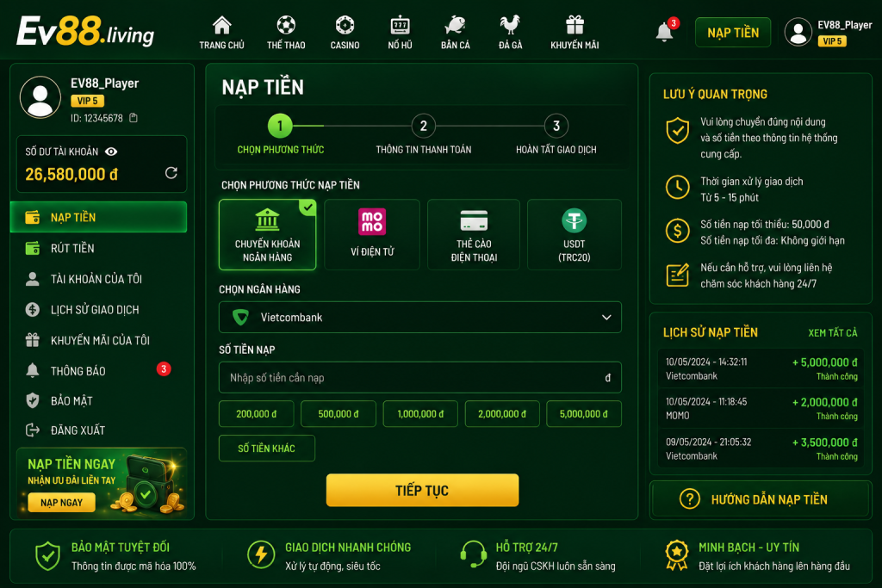The height and width of the screenshot is (588, 882).
Task: Open Rút Tiền withdrawal page
Action: pyautogui.click(x=98, y=248)
